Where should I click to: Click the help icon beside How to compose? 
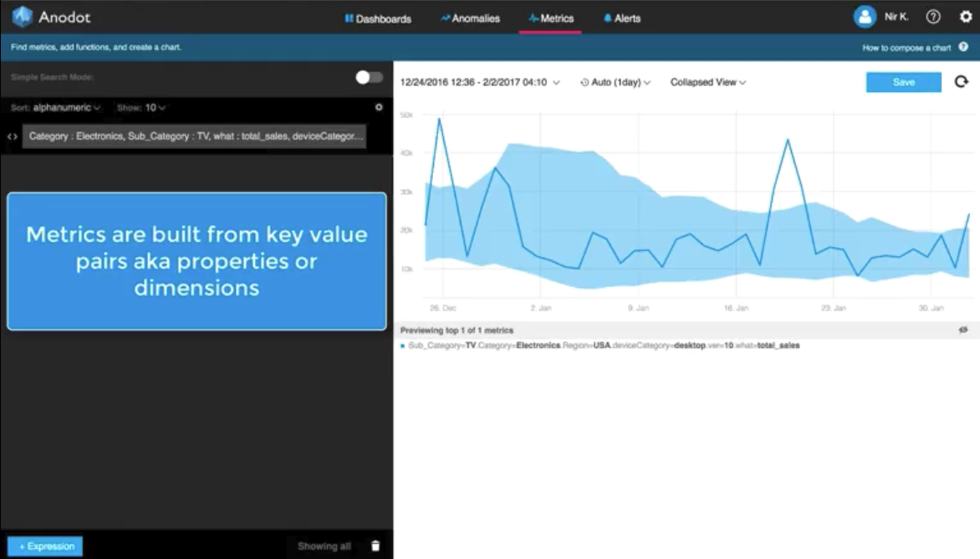click(x=963, y=47)
